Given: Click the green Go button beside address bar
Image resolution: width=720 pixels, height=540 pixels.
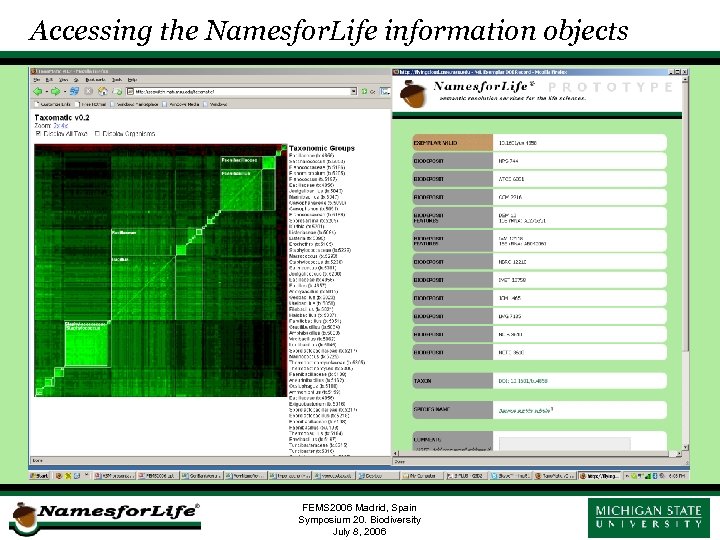Looking at the screenshot, I should (367, 91).
